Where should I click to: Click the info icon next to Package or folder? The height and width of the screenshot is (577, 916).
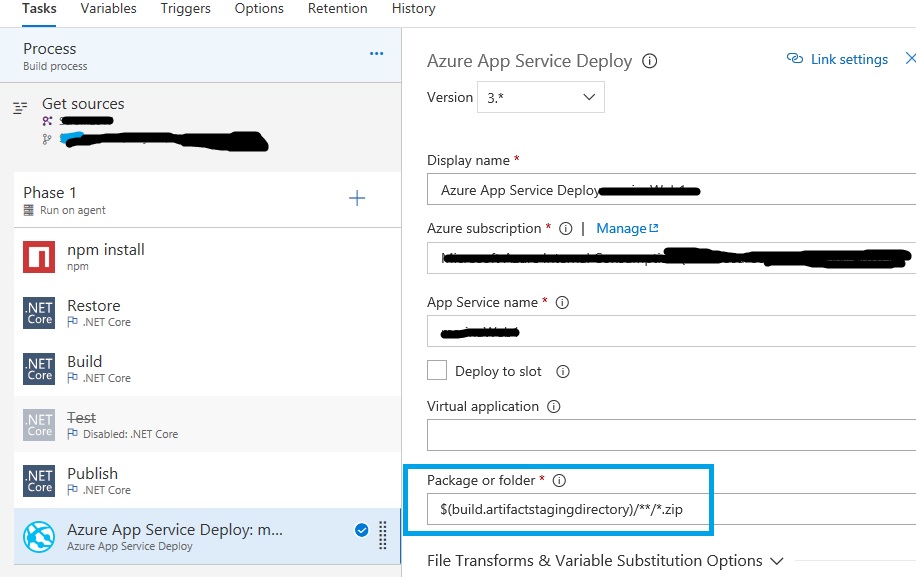click(x=559, y=481)
